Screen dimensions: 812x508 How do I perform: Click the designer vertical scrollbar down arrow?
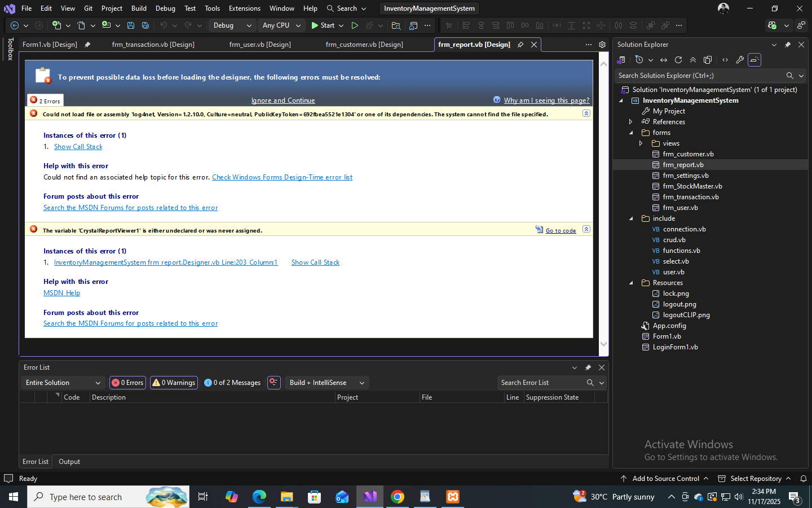click(x=604, y=344)
